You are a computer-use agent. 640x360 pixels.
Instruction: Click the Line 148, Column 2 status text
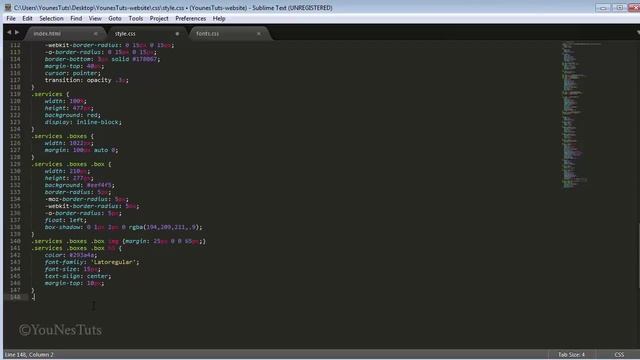point(29,354)
